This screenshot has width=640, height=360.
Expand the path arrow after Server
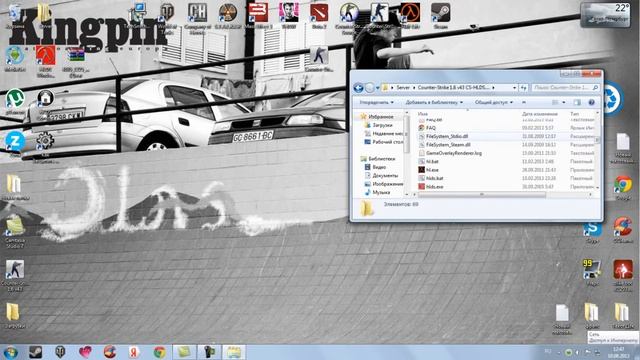(413, 88)
